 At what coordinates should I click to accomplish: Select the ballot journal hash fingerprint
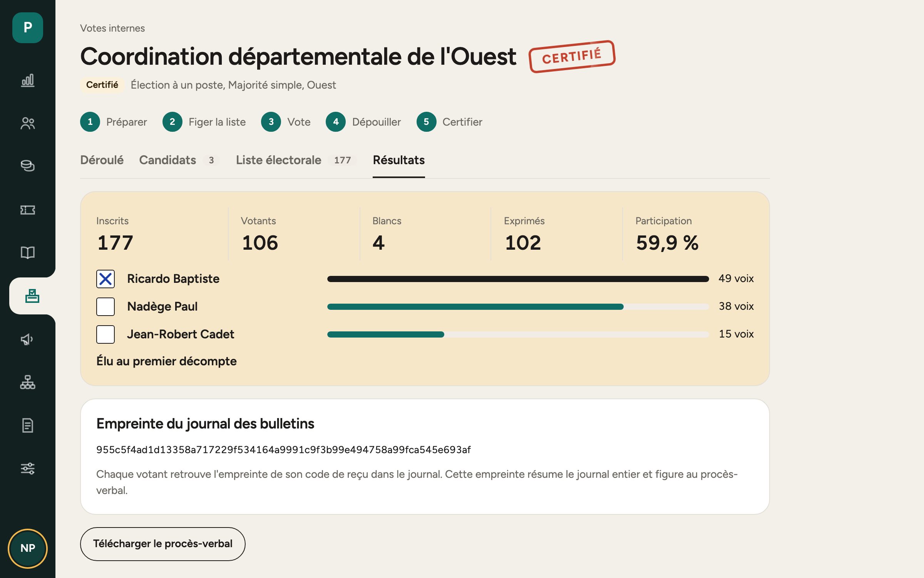[x=283, y=450]
